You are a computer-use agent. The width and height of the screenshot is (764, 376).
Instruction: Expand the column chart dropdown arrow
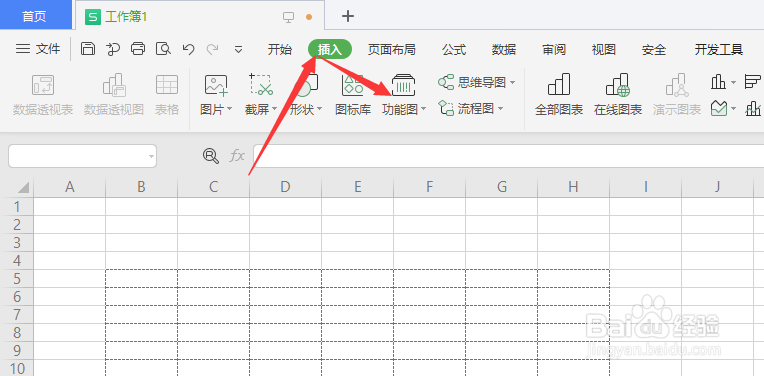pos(733,83)
